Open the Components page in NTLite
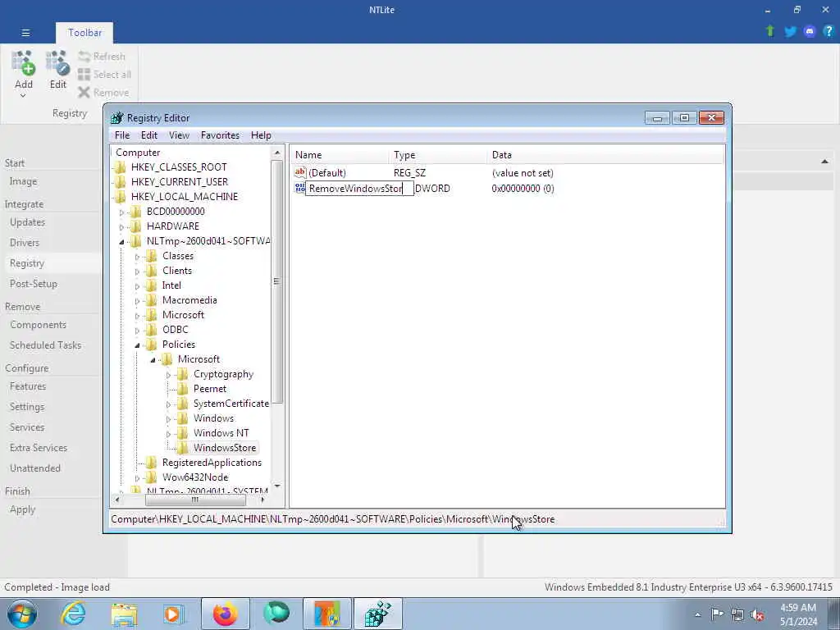Screen dimensions: 840x630 pyautogui.click(x=38, y=325)
